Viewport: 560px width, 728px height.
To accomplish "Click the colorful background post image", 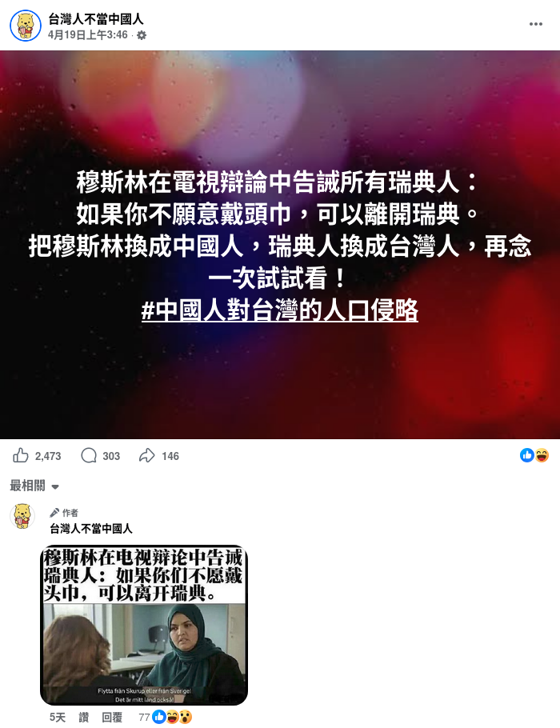I will 280,245.
